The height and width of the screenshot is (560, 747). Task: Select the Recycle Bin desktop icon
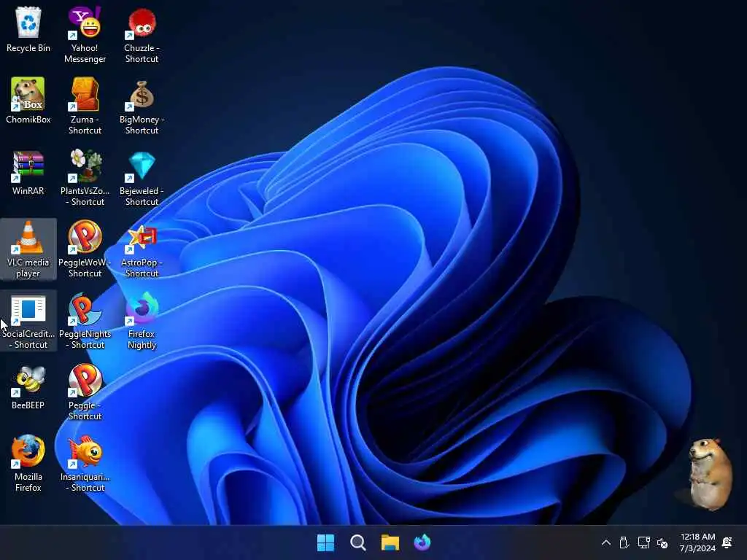click(x=28, y=29)
